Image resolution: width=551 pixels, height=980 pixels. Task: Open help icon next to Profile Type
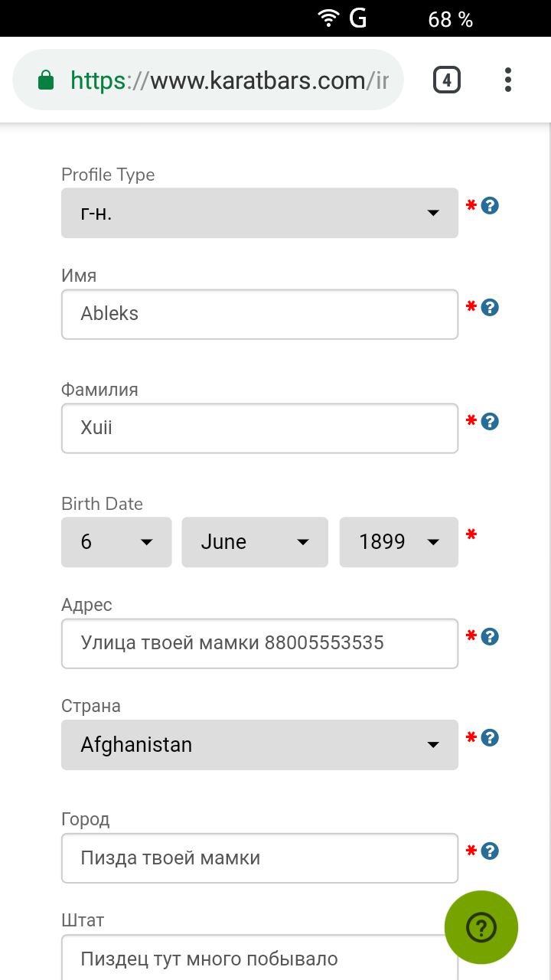[490, 205]
